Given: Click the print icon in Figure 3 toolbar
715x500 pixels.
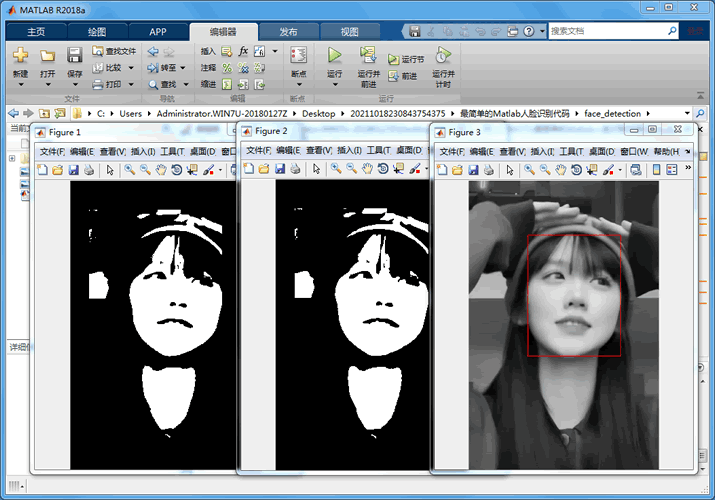Looking at the screenshot, I should tap(489, 170).
